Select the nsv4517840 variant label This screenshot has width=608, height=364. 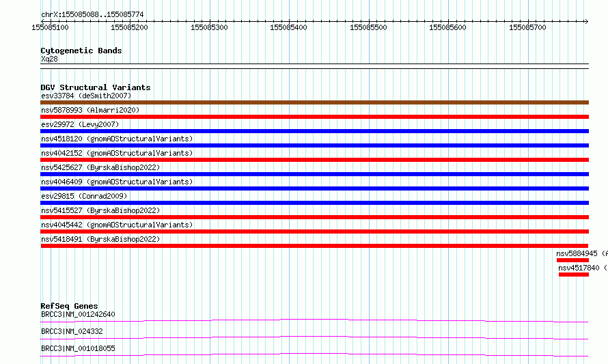pos(583,268)
